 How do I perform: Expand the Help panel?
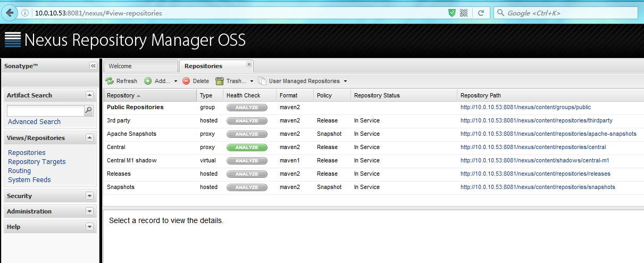click(89, 227)
